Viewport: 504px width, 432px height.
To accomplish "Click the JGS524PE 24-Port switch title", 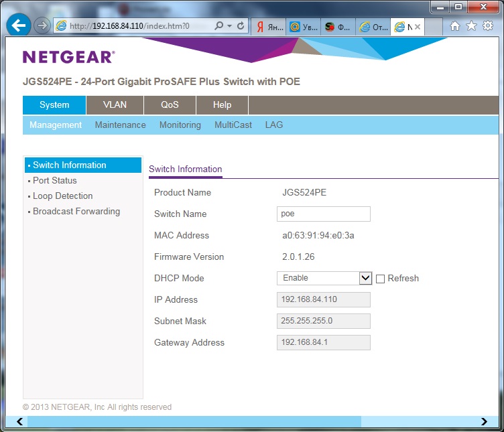I will tap(162, 82).
